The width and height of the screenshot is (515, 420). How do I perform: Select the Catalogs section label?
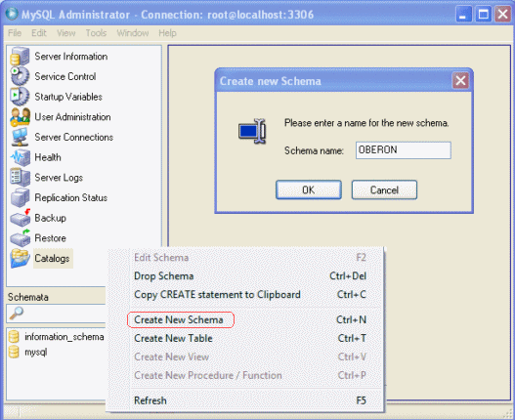pyautogui.click(x=52, y=259)
